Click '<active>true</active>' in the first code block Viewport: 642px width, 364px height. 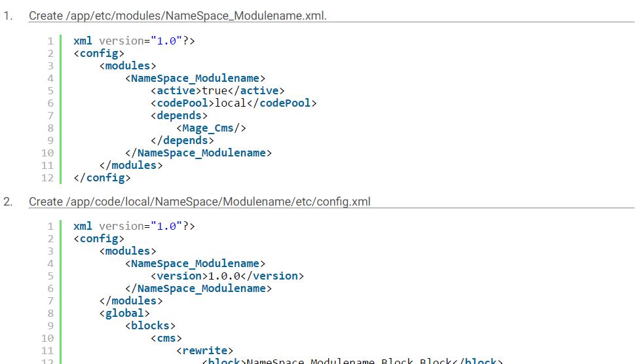pyautogui.click(x=217, y=91)
